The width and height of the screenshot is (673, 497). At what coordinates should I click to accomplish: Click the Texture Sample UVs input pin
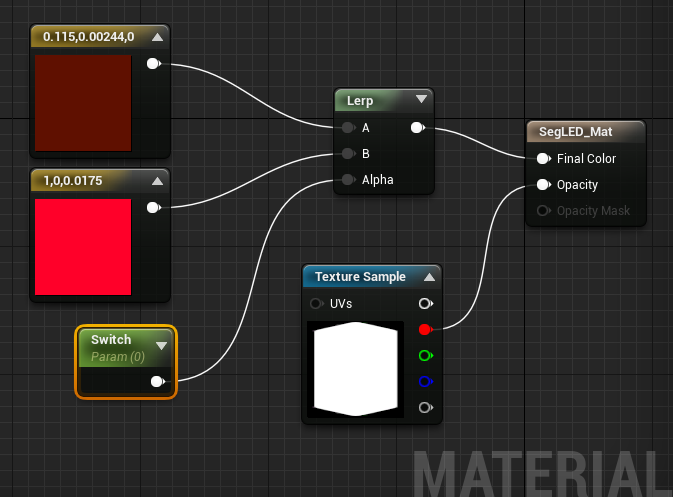[316, 303]
